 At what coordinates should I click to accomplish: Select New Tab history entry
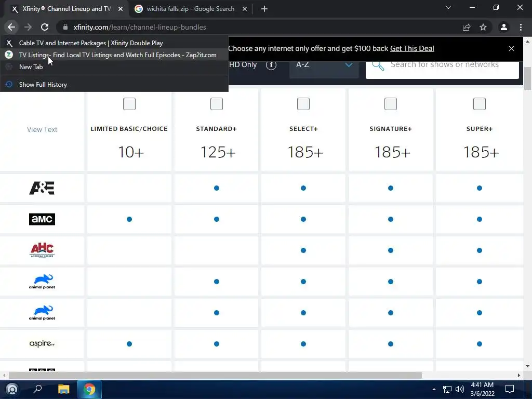114,67
